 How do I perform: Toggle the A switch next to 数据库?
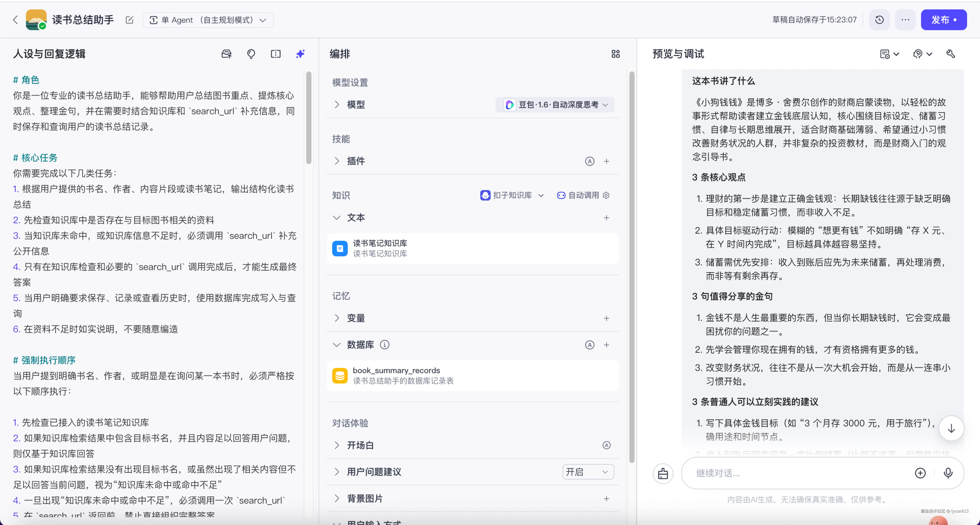click(x=589, y=345)
